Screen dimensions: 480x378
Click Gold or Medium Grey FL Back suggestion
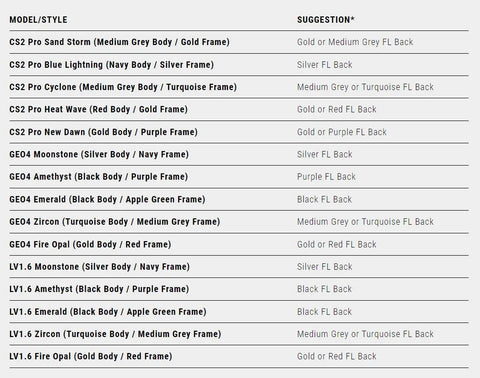pyautogui.click(x=355, y=42)
